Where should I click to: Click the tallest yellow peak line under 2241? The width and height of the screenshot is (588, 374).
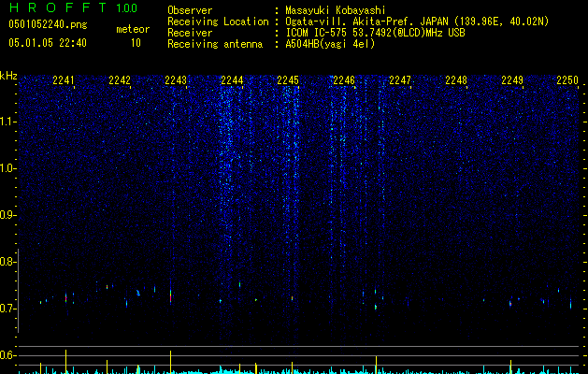pos(66,362)
